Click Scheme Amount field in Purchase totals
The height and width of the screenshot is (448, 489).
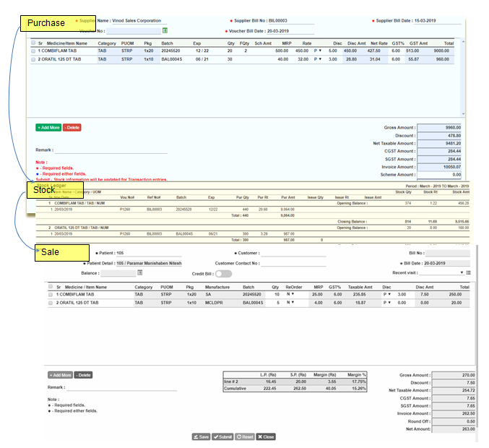tap(439, 175)
